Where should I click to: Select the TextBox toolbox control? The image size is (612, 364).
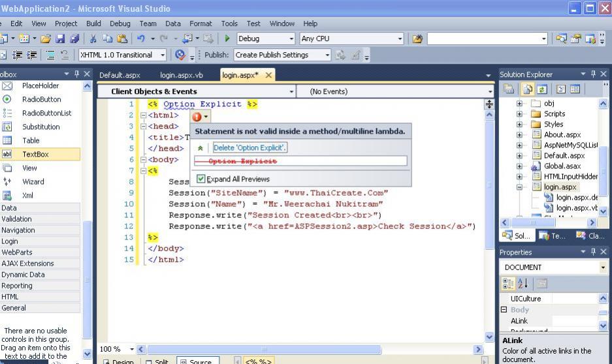pyautogui.click(x=41, y=155)
